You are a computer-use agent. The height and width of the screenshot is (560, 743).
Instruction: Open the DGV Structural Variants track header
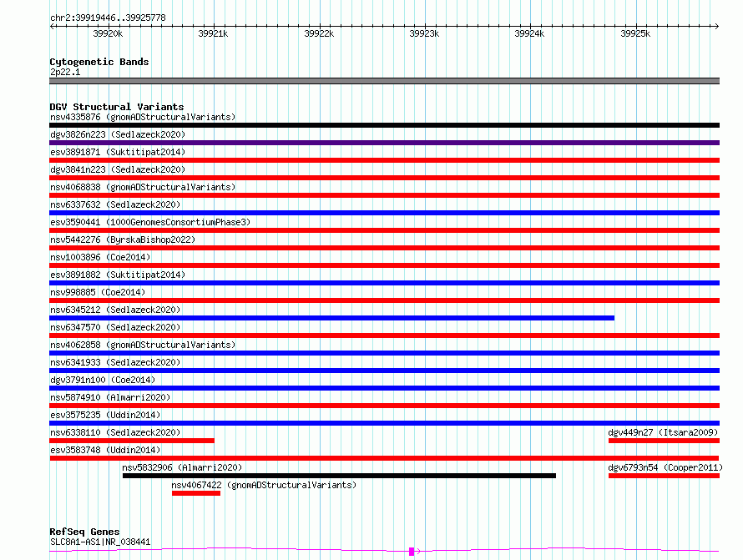coord(116,107)
